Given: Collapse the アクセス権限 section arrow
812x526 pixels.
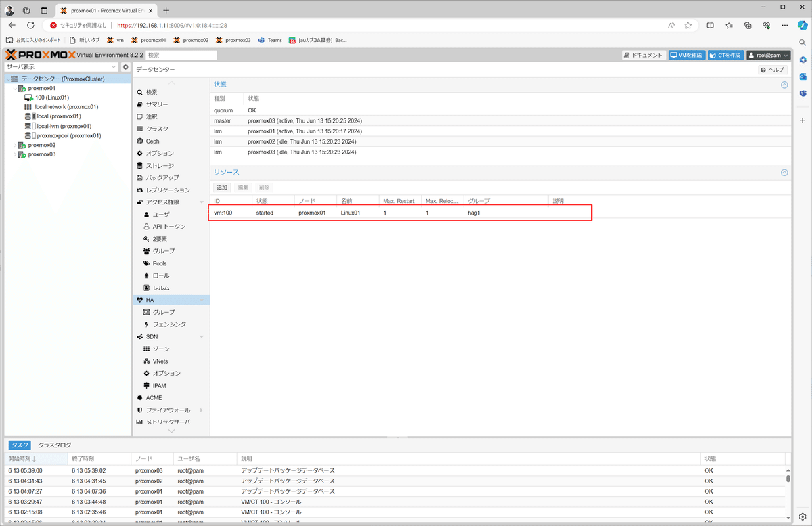Looking at the screenshot, I should click(202, 202).
